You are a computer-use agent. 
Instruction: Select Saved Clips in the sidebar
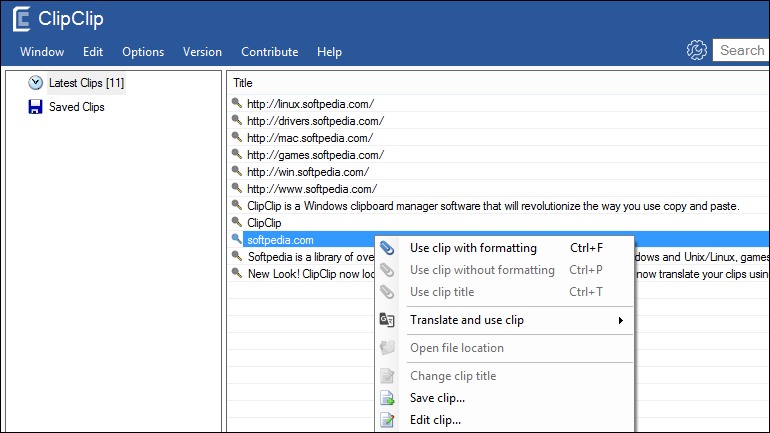pos(77,107)
